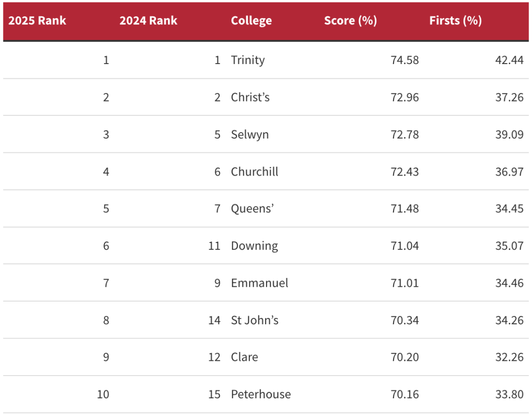The height and width of the screenshot is (416, 532).
Task: Click Trinity's score value 74.58
Action: click(405, 60)
